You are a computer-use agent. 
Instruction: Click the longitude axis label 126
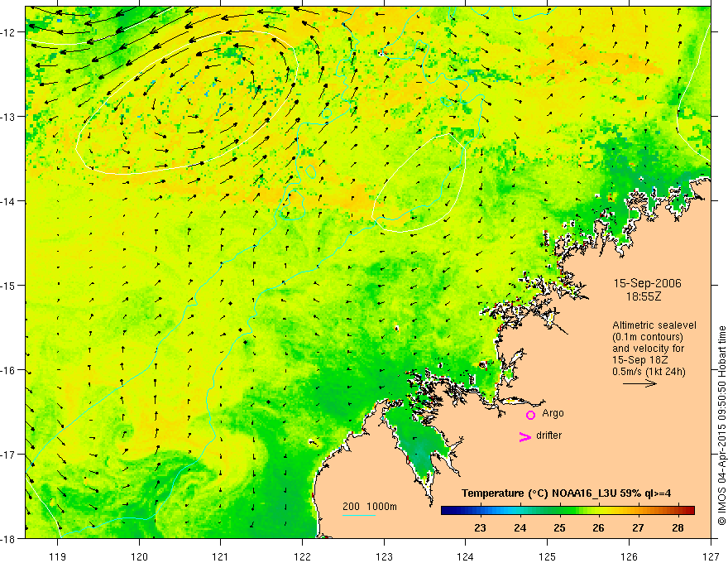point(629,556)
